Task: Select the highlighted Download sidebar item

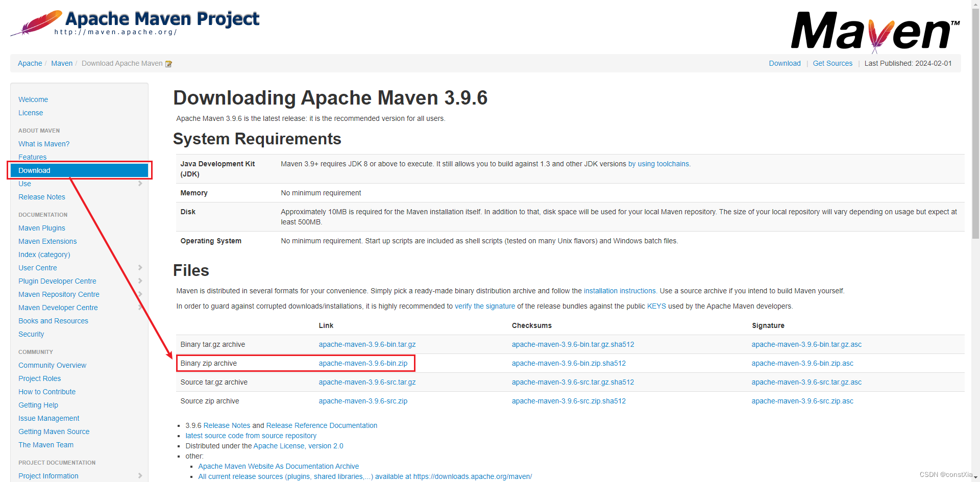Action: pyautogui.click(x=79, y=170)
